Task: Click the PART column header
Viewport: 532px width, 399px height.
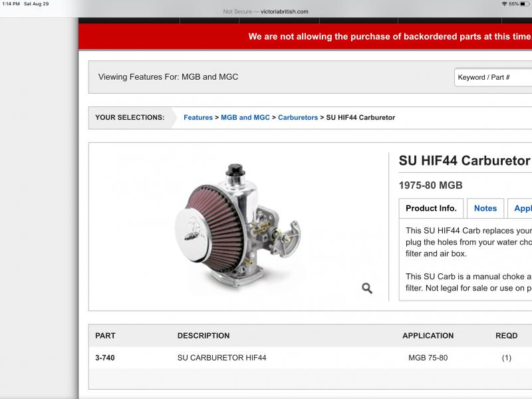Action: pos(105,336)
